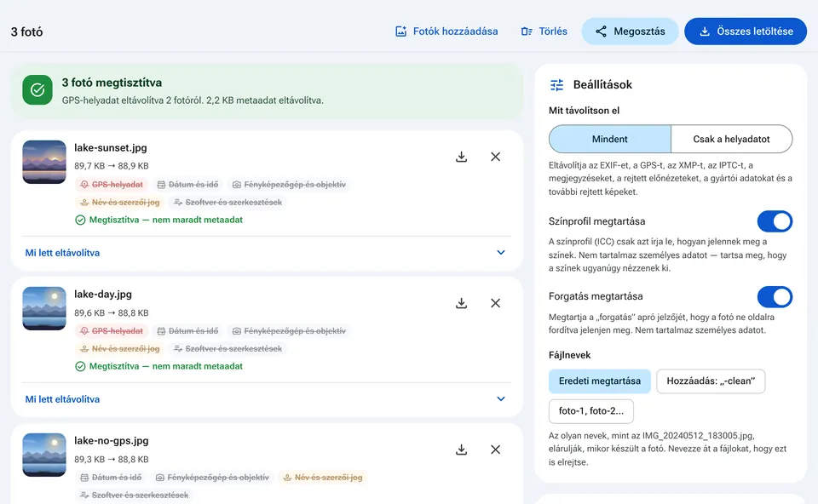Image resolution: width=818 pixels, height=504 pixels.
Task: Click GPS-helyadat tag on lake-day.jpg
Action: coord(112,331)
